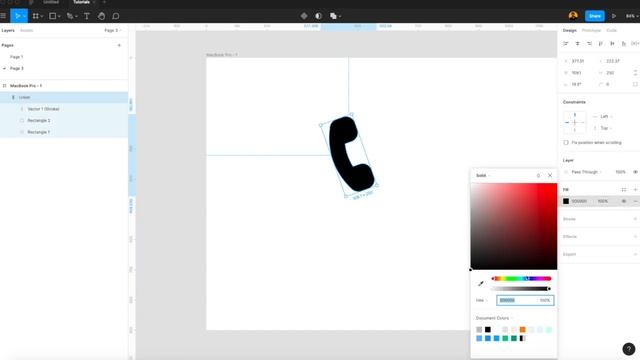
Task: Switch to the Design tab
Action: point(570,30)
